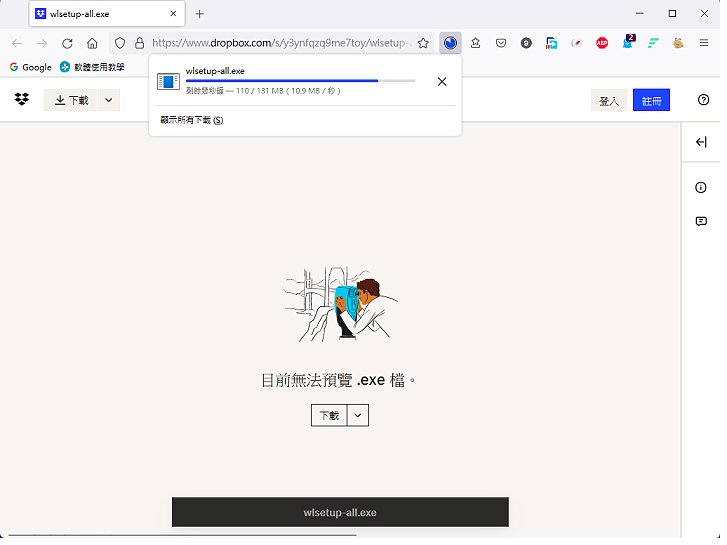Click the wlsetup-all.exe download file icon
This screenshot has width=727, height=545.
168,82
